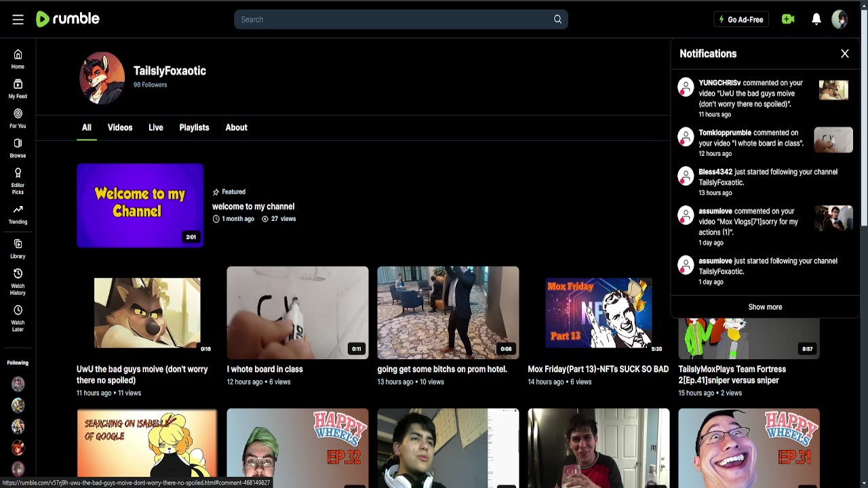The width and height of the screenshot is (868, 488).
Task: Close the Notifications panel
Action: pos(845,54)
